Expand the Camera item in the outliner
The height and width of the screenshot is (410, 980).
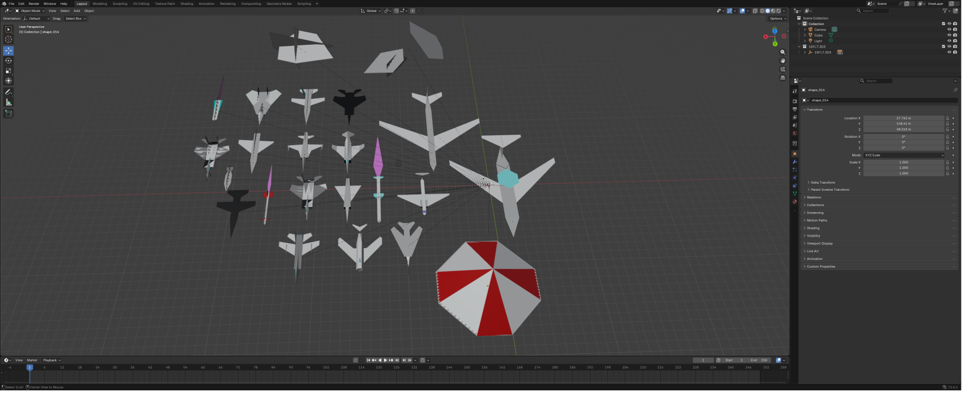click(805, 29)
